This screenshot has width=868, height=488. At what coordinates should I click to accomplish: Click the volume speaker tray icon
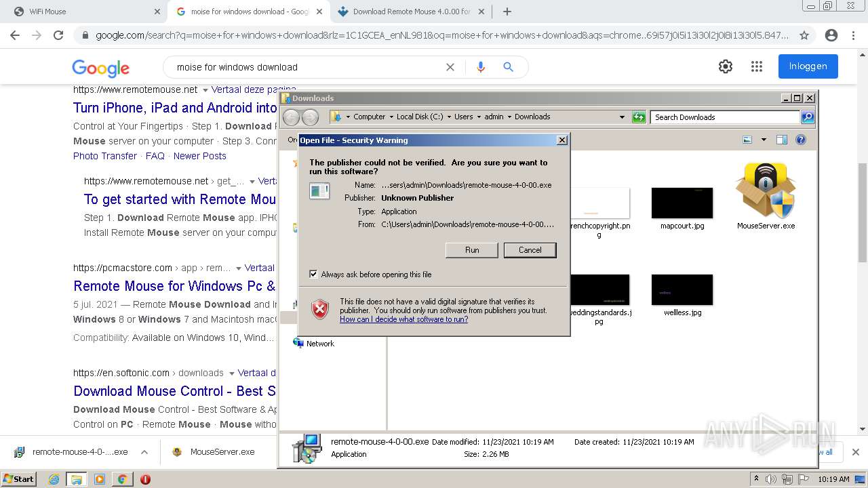[771, 479]
